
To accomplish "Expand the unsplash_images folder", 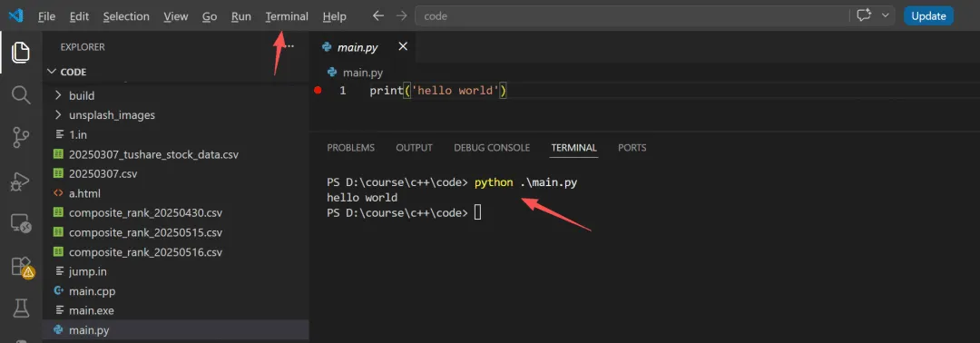I will pos(176,115).
